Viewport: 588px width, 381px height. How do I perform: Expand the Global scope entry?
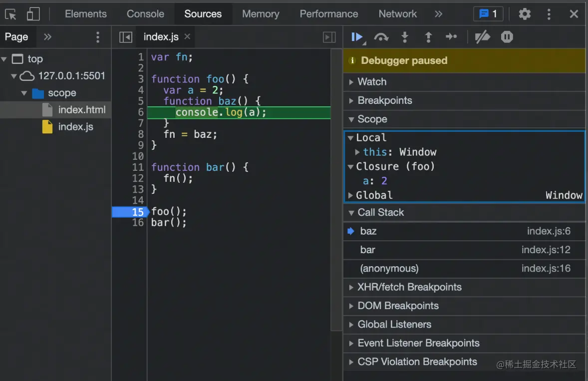pyautogui.click(x=350, y=195)
